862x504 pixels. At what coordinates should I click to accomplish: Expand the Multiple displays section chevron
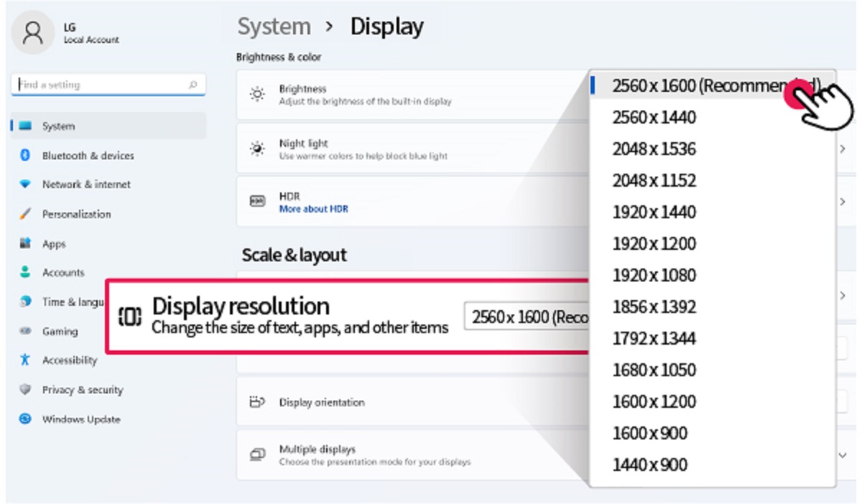click(x=841, y=455)
